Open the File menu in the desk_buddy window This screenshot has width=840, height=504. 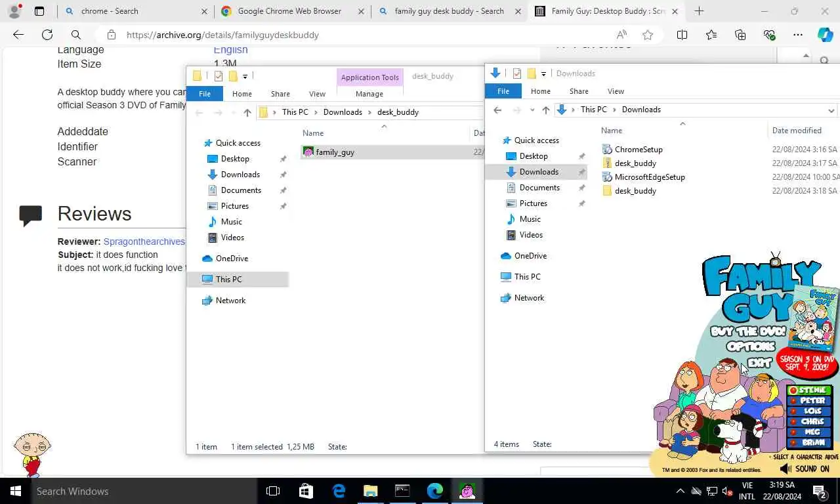(x=205, y=94)
